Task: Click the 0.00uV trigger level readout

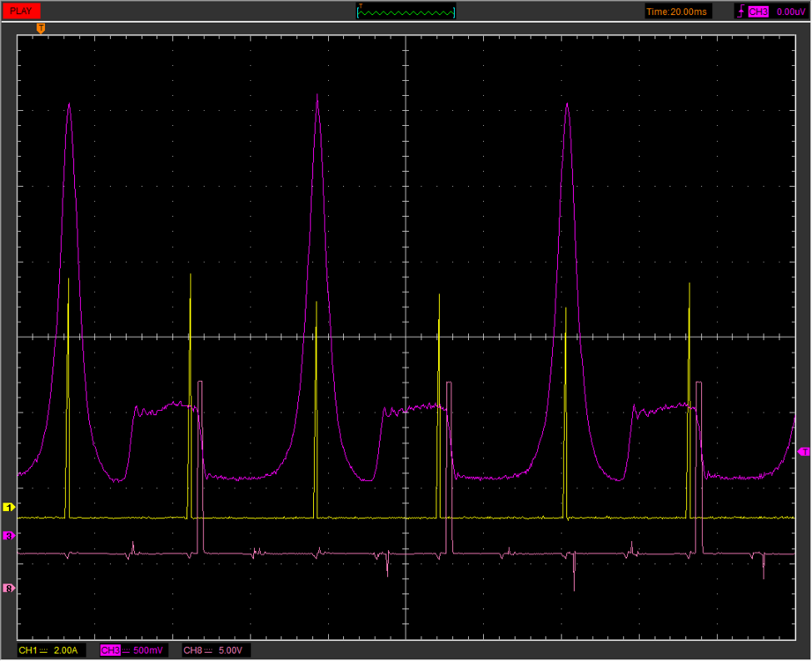Action: (x=790, y=11)
